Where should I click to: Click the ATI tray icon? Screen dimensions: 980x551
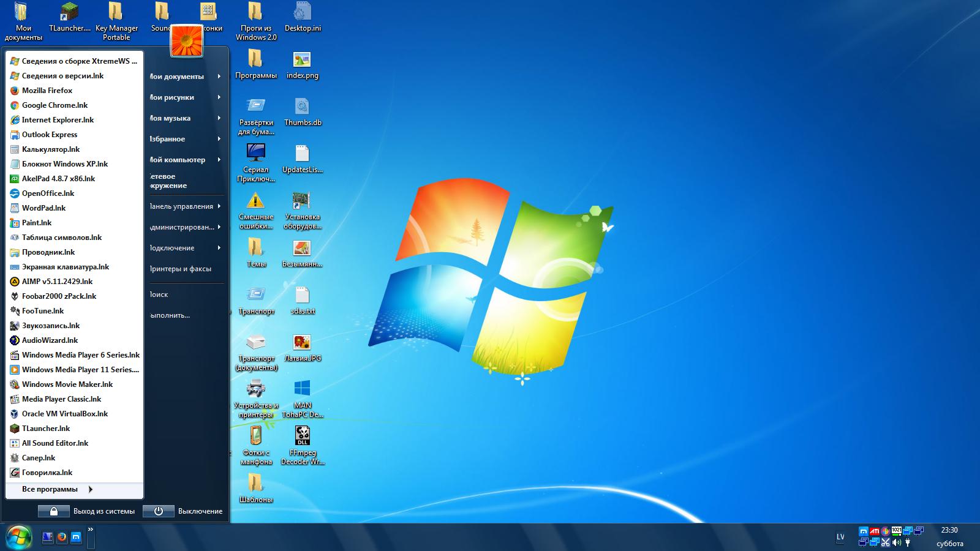tap(875, 531)
